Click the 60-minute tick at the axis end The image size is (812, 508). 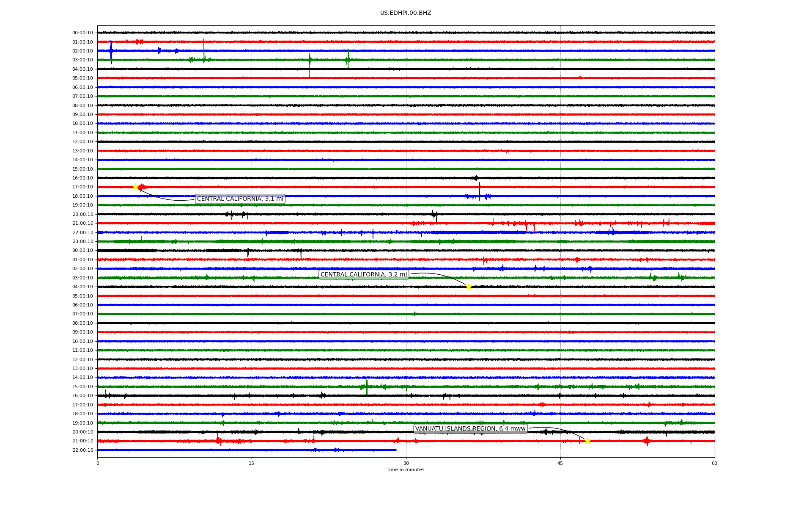coord(714,463)
